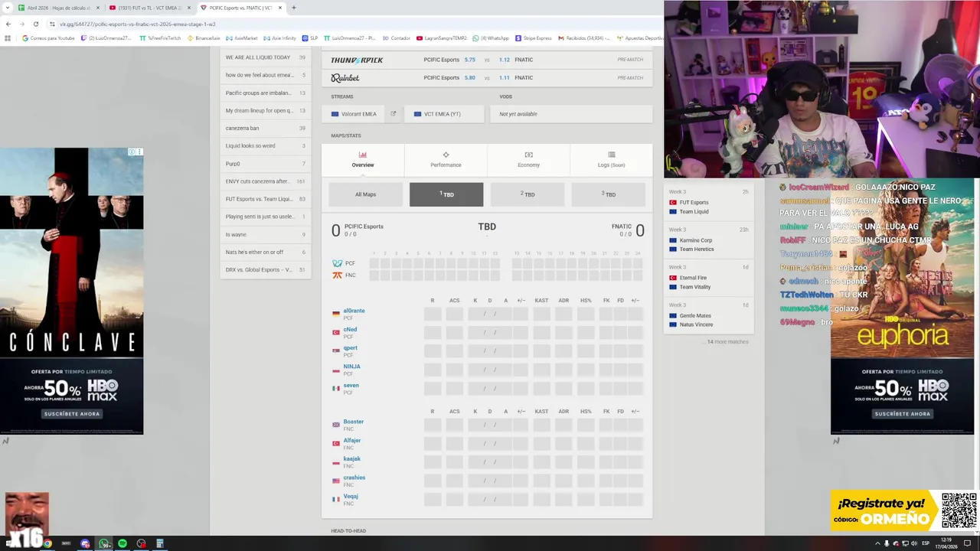
Task: Reload the current page
Action: (35, 24)
